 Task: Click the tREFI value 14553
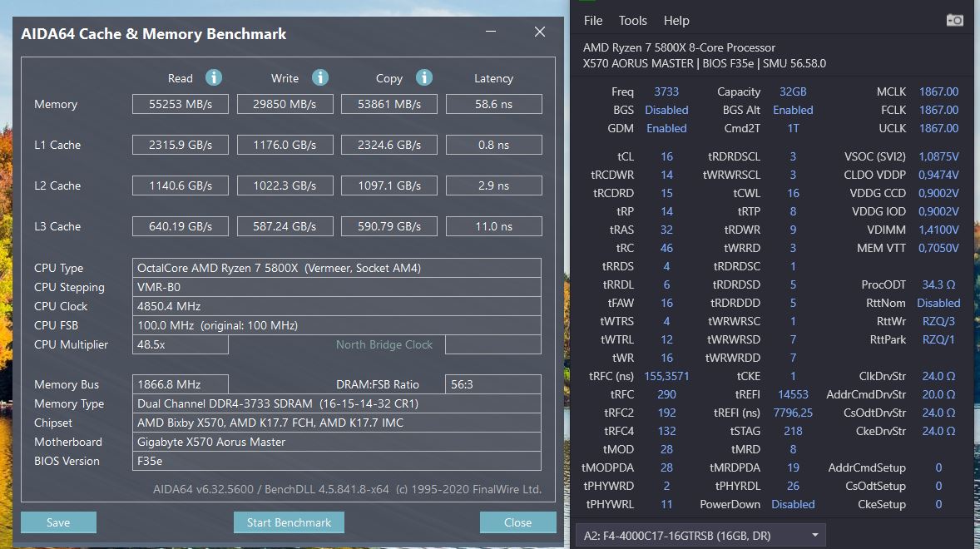tap(793, 394)
